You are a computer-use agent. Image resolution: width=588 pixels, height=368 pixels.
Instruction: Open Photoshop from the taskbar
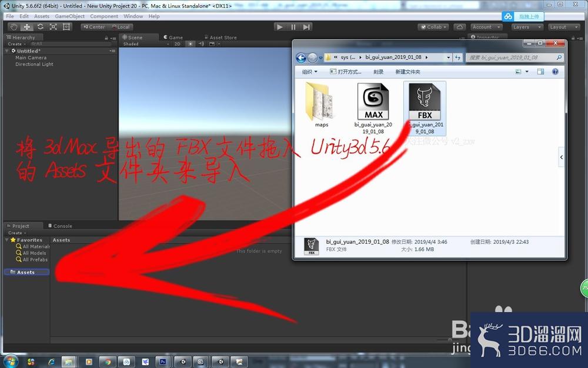pos(163,362)
